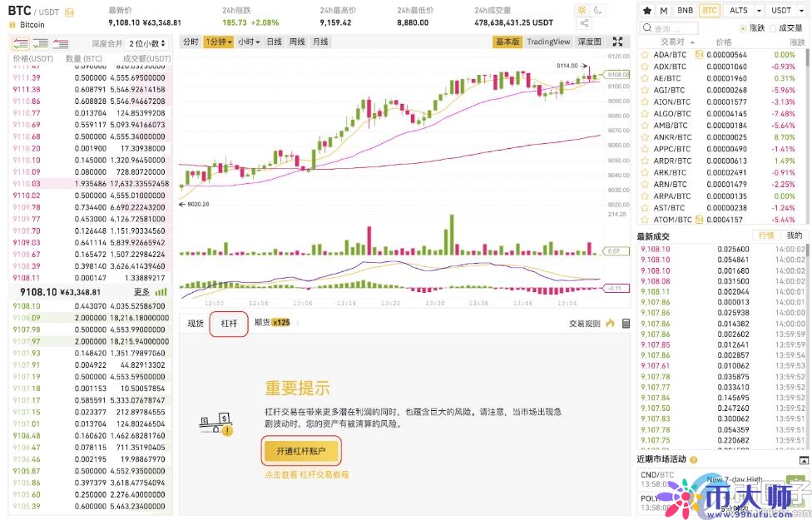Image resolution: width=812 pixels, height=520 pixels.
Task: Select the TradingView chart mode
Action: 548,42
